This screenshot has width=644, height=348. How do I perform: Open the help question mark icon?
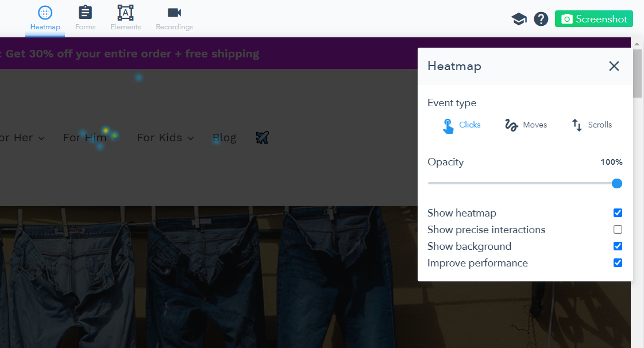point(541,19)
